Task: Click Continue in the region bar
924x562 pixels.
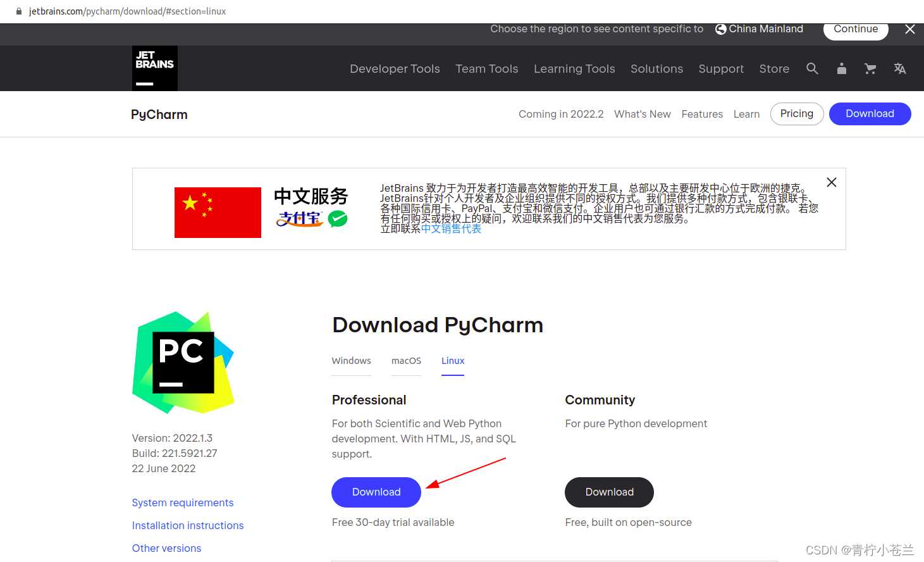Action: [x=856, y=29]
